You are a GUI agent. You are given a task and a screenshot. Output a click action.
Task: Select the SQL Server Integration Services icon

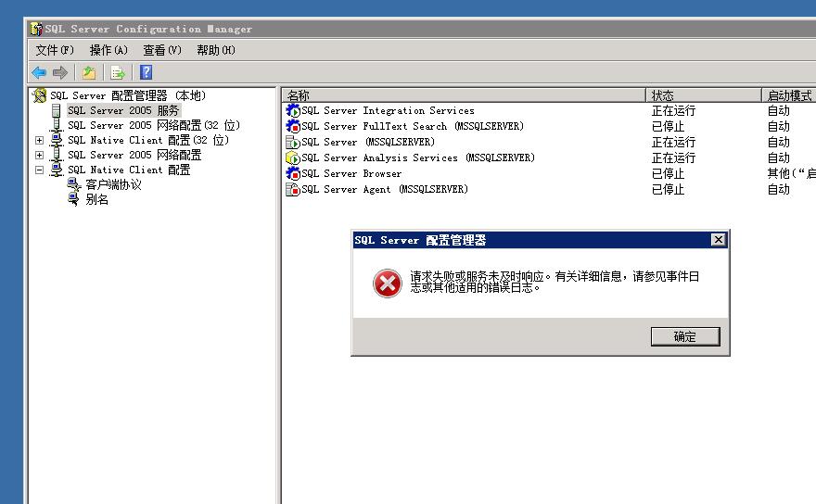pos(293,111)
